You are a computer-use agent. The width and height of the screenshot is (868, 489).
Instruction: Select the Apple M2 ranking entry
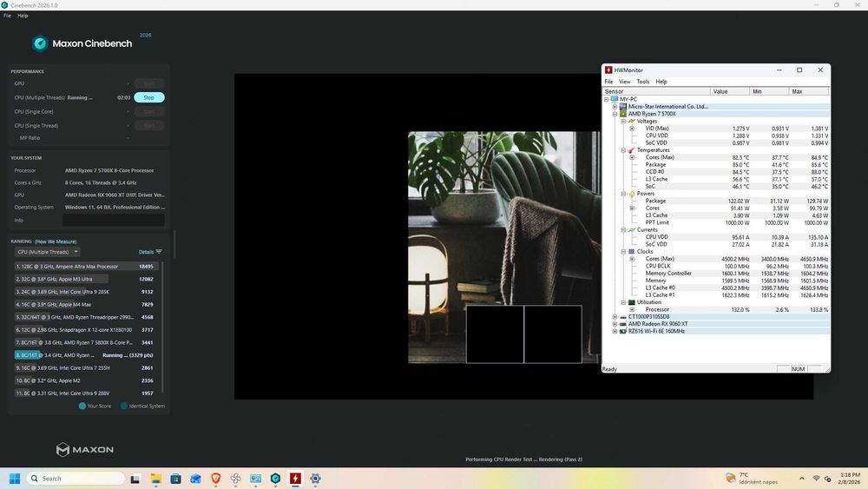(x=86, y=380)
